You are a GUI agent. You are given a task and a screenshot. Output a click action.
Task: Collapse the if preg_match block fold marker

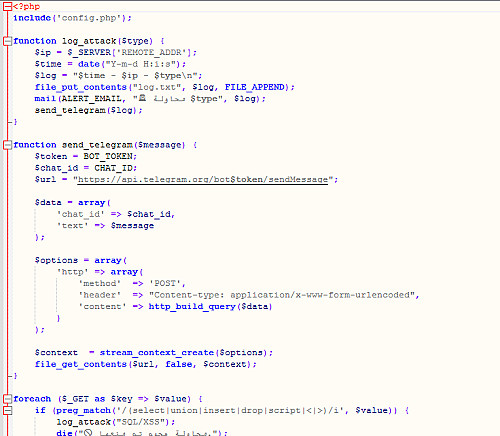(x=7, y=410)
